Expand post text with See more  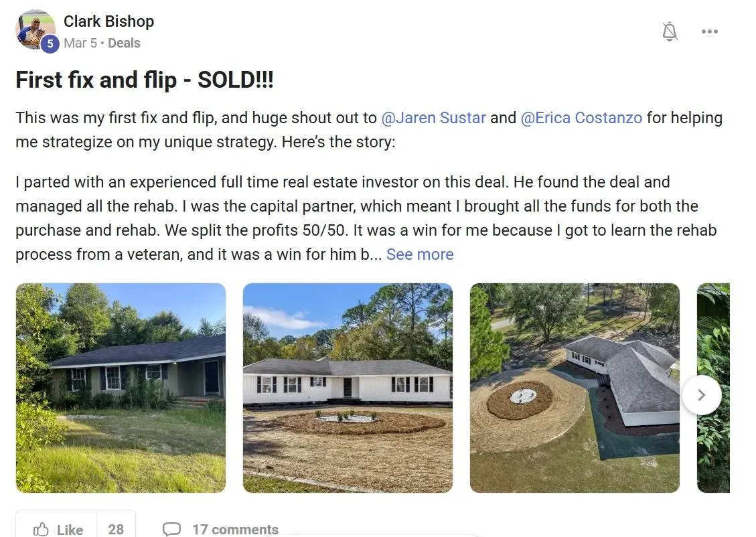(x=420, y=254)
